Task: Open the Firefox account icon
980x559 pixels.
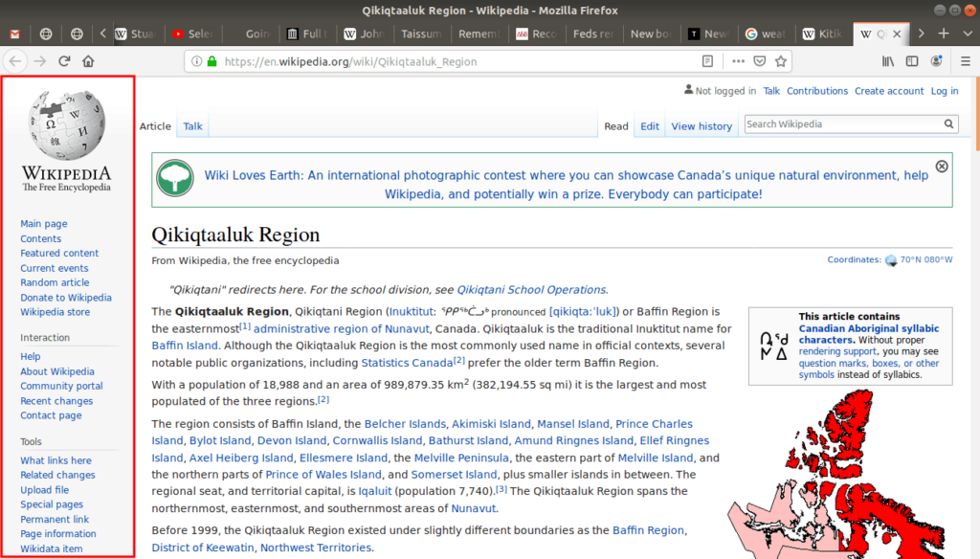Action: coord(936,61)
